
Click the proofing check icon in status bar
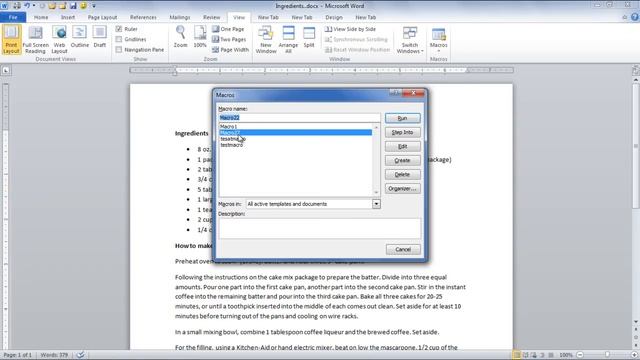point(80,355)
